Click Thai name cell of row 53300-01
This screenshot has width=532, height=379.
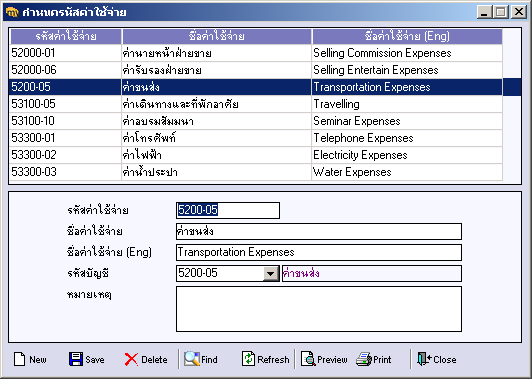point(217,138)
